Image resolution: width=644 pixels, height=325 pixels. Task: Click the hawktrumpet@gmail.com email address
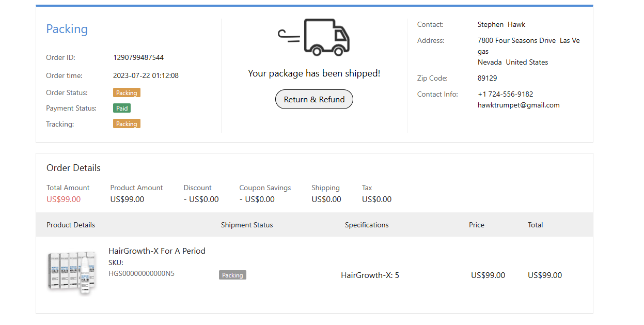click(519, 105)
